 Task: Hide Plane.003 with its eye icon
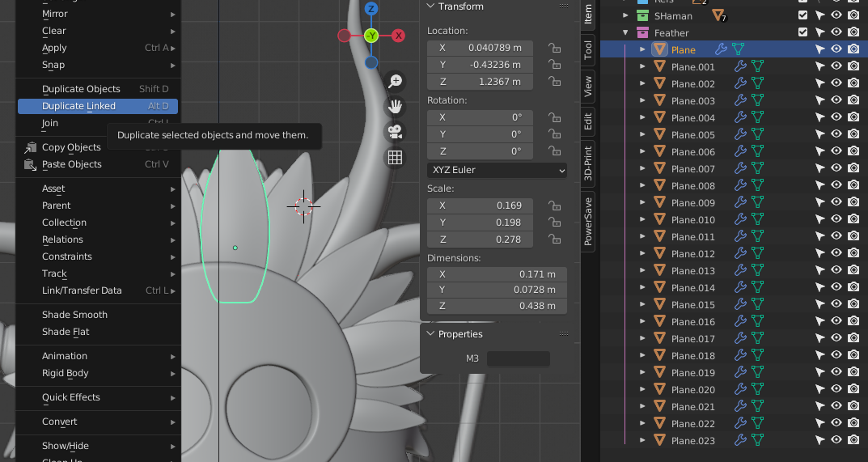click(836, 100)
